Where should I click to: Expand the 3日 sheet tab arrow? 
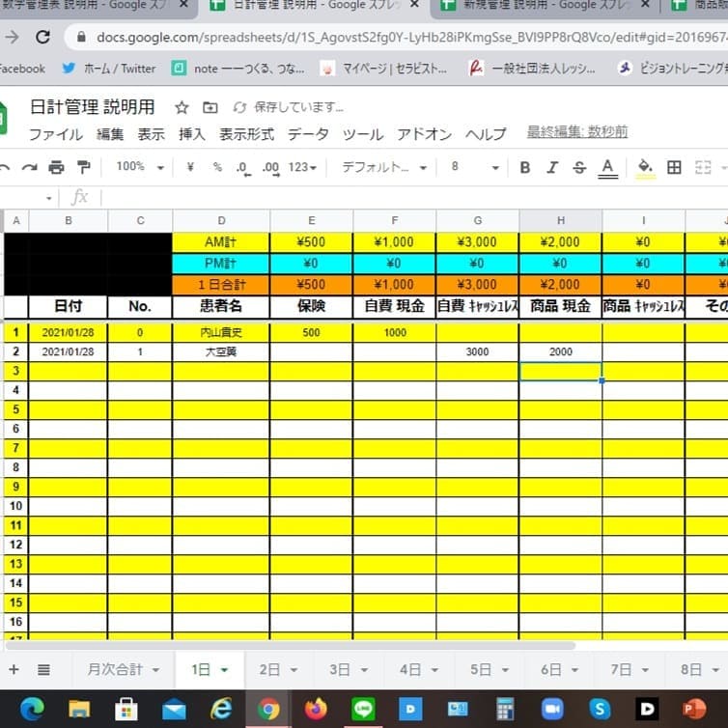(x=364, y=670)
